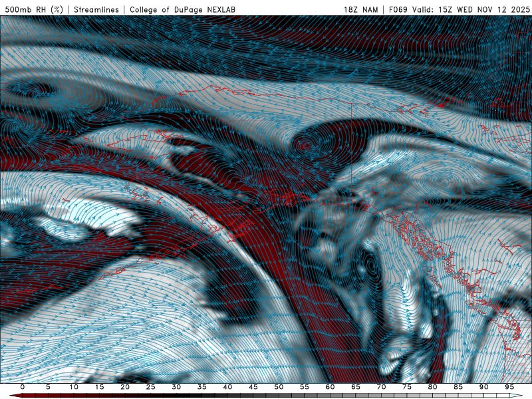Click the colorbar label '15'
Viewport: 532px width, 399px height.
[x=99, y=387]
